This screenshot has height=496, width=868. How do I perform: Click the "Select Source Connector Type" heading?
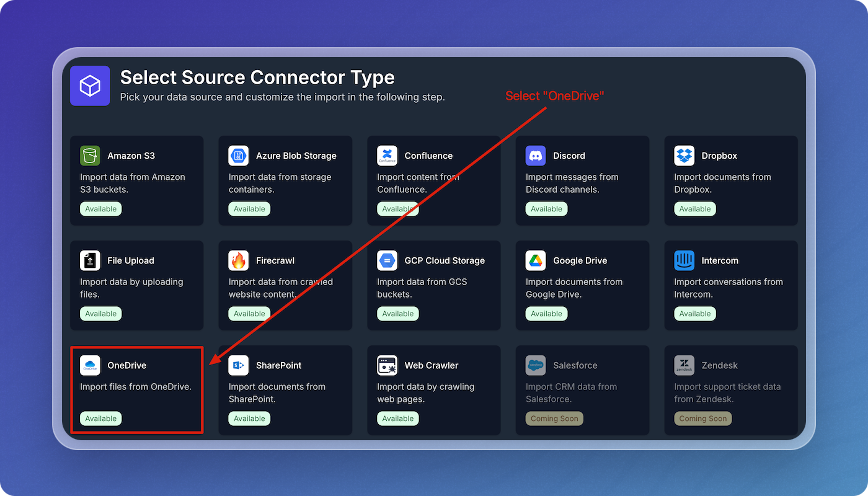257,77
